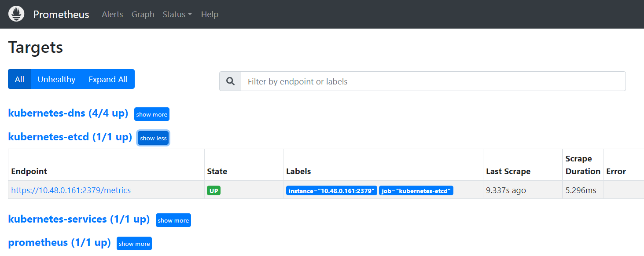Open the Prometheus brand home link
Screen dimensions: 644x256
(61, 14)
